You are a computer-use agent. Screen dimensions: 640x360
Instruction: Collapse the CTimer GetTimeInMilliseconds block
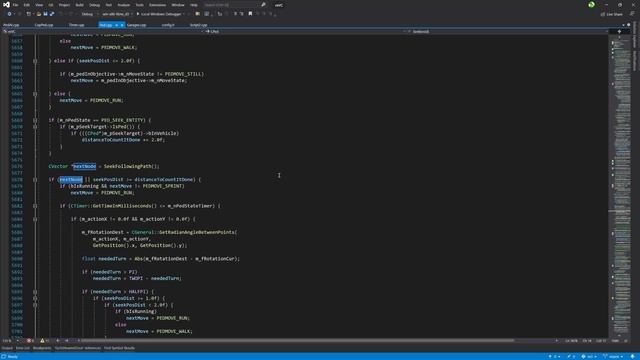pyautogui.click(x=35, y=206)
